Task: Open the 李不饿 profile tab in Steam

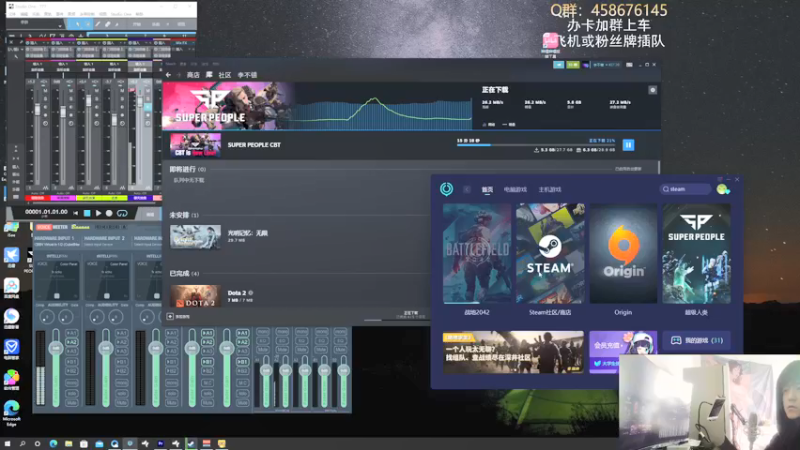Action: coord(247,75)
